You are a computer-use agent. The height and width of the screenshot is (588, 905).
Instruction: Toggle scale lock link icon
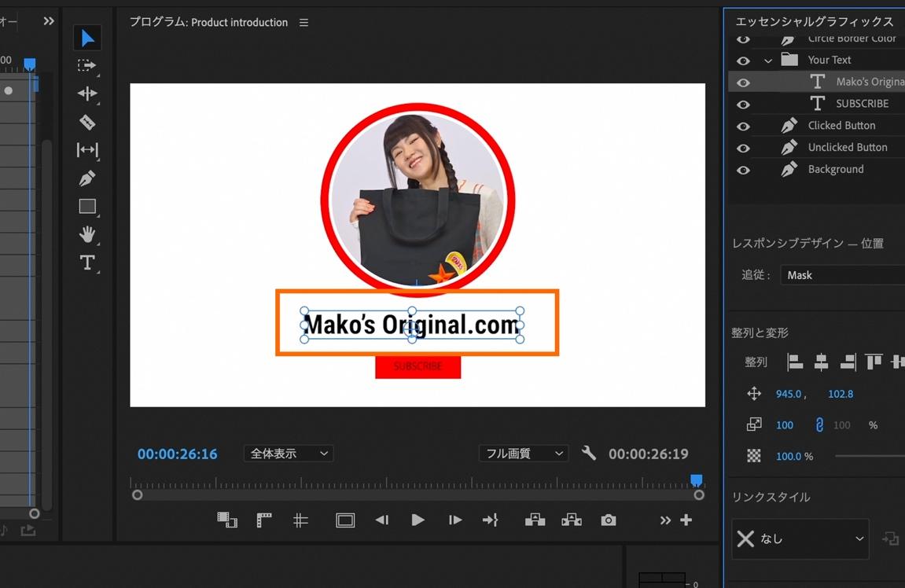point(819,424)
